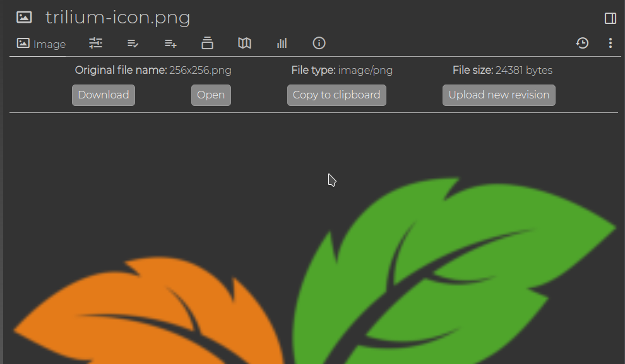This screenshot has height=364, width=625.
Task: Click the Open button
Action: coord(211,95)
